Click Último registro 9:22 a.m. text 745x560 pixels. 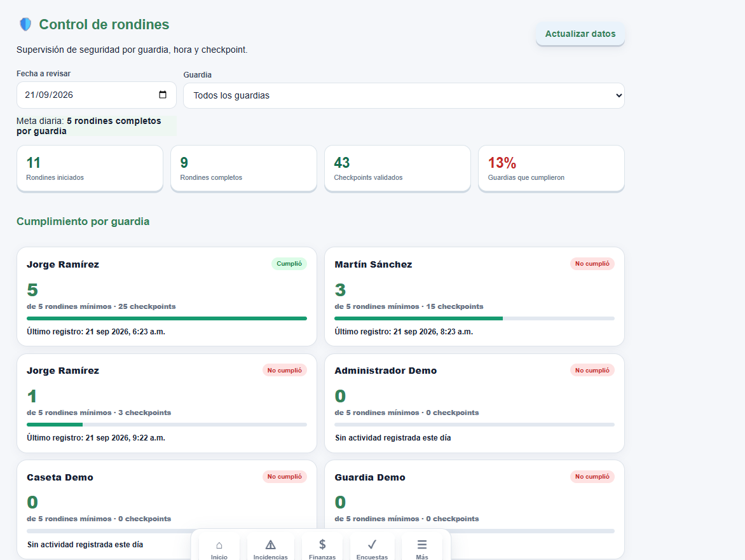coord(96,438)
